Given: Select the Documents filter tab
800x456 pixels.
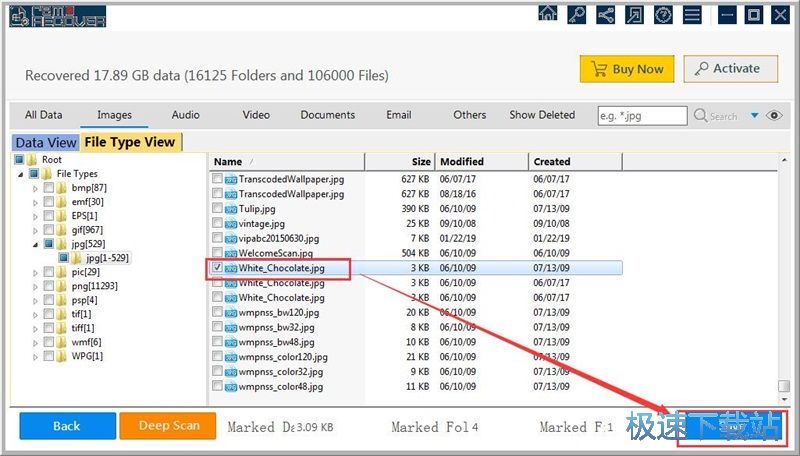Looking at the screenshot, I should pyautogui.click(x=327, y=115).
